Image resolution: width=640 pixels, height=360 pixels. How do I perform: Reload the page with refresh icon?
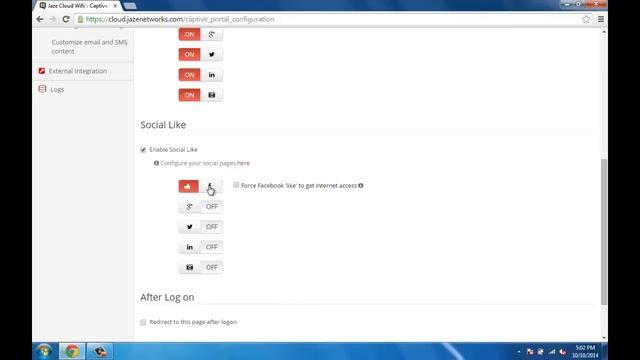pyautogui.click(x=66, y=19)
